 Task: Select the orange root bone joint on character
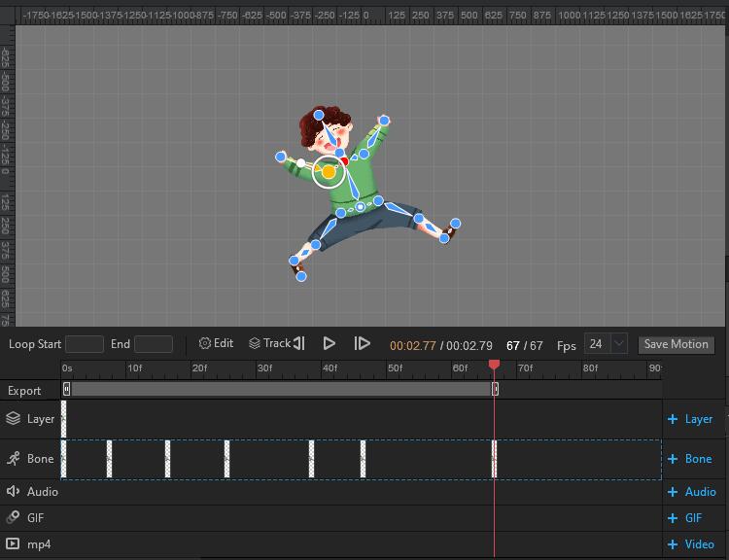(329, 172)
